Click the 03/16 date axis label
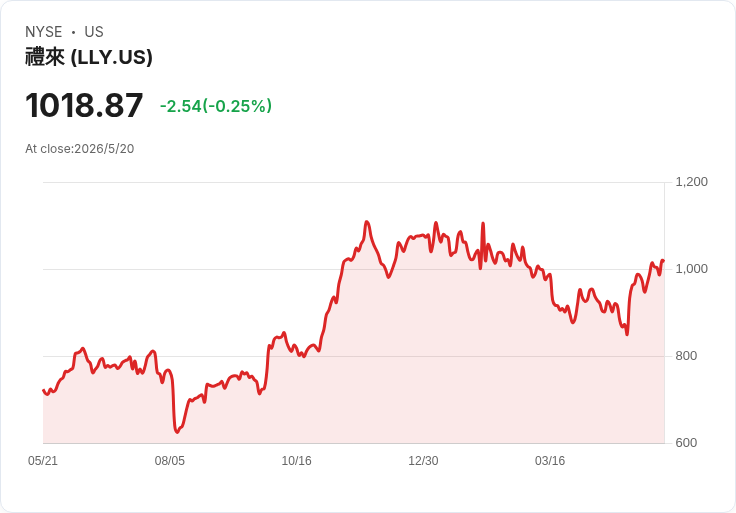 550,460
